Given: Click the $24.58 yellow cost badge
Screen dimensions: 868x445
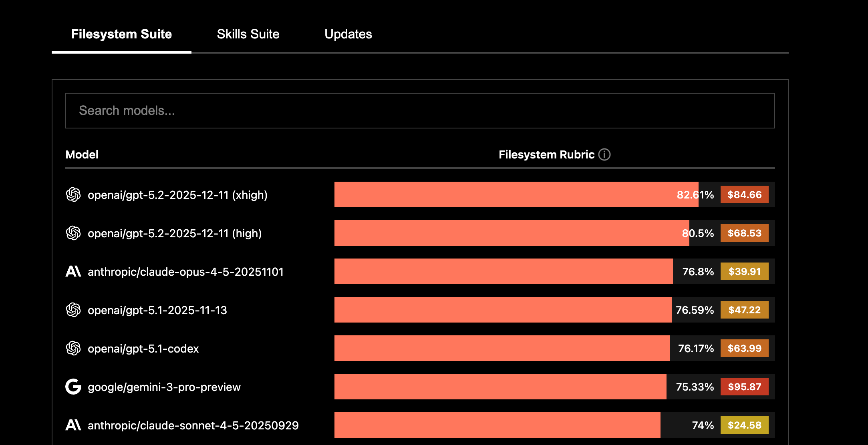Looking at the screenshot, I should tap(744, 425).
